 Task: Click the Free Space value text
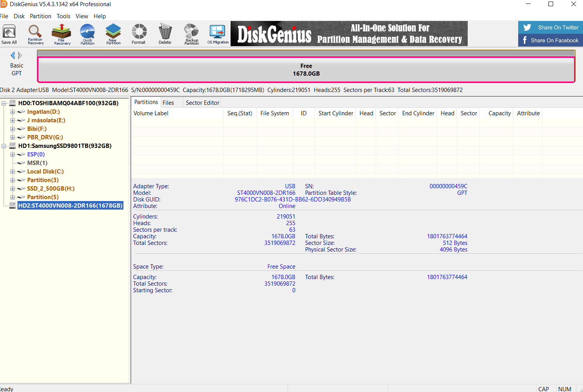(281, 267)
